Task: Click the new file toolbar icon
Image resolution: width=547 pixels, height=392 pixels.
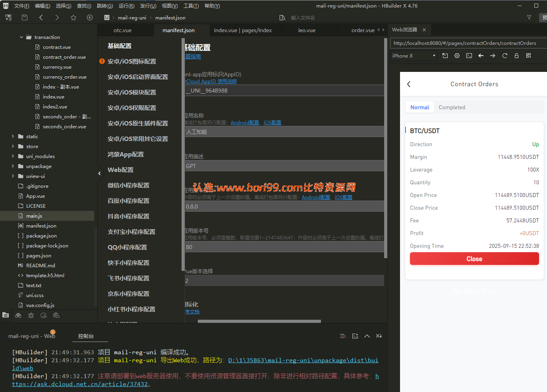Action: [x=8, y=17]
